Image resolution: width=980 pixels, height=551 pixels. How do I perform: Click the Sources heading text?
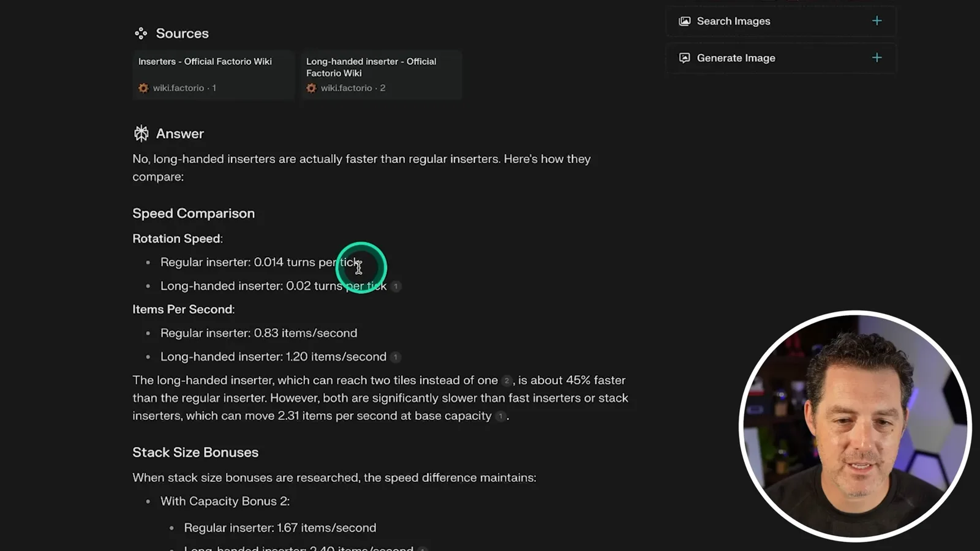(x=183, y=33)
